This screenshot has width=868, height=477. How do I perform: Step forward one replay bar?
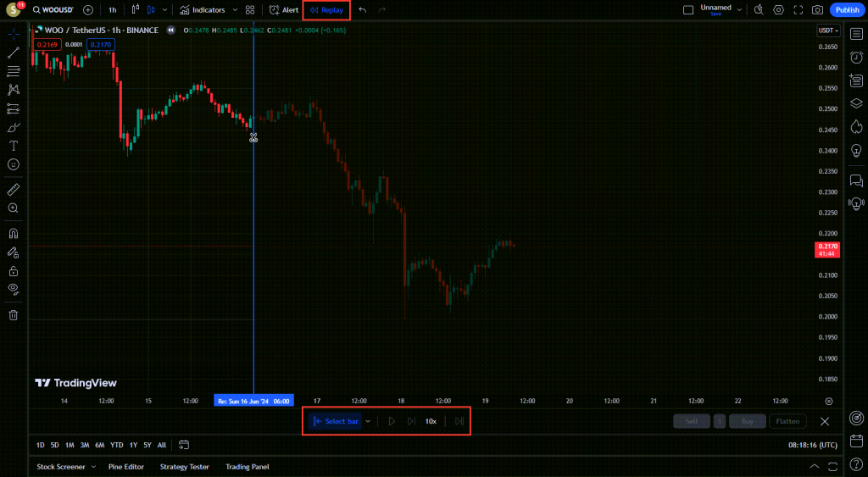[x=411, y=421]
